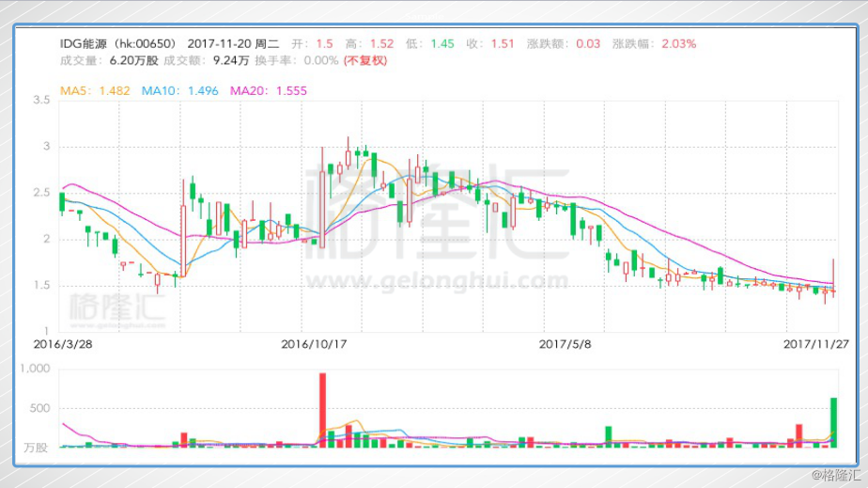This screenshot has width=868, height=488.
Task: Click the 2017/5/8 date axis label
Action: click(566, 344)
